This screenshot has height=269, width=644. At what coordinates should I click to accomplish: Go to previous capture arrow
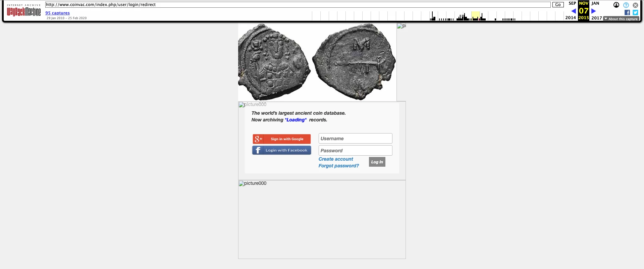click(574, 11)
